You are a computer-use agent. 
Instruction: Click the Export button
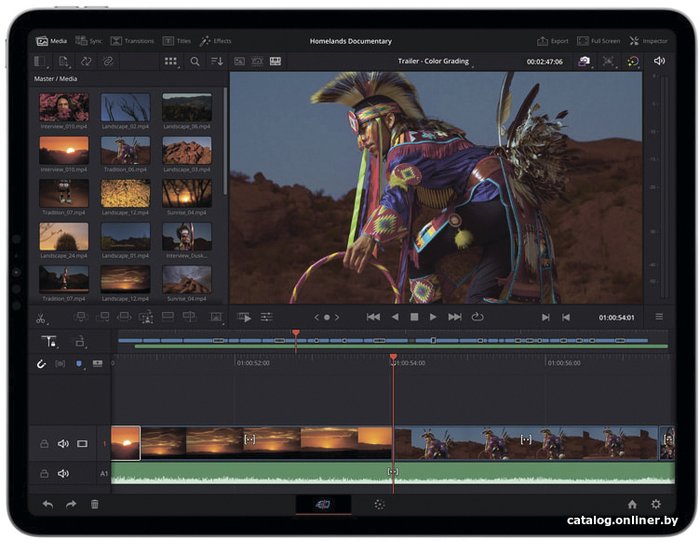[553, 41]
